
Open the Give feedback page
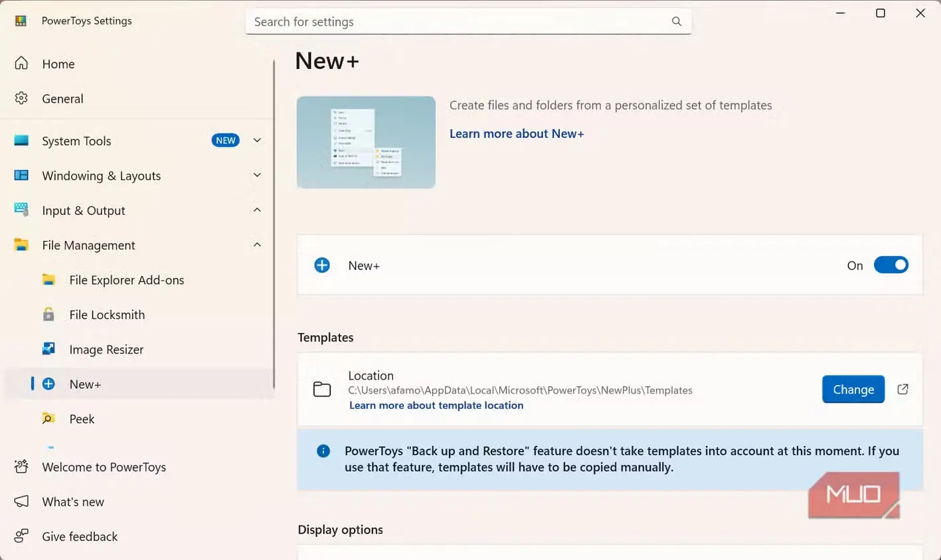[137, 536]
